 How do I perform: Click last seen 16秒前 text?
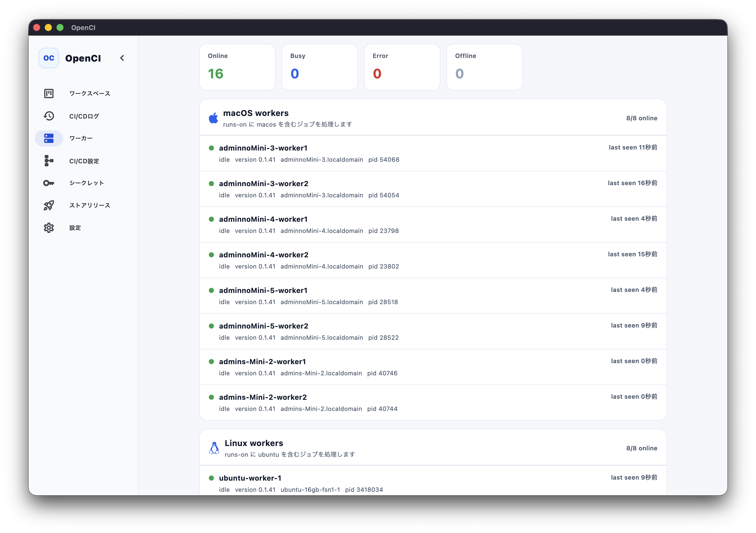[633, 183]
